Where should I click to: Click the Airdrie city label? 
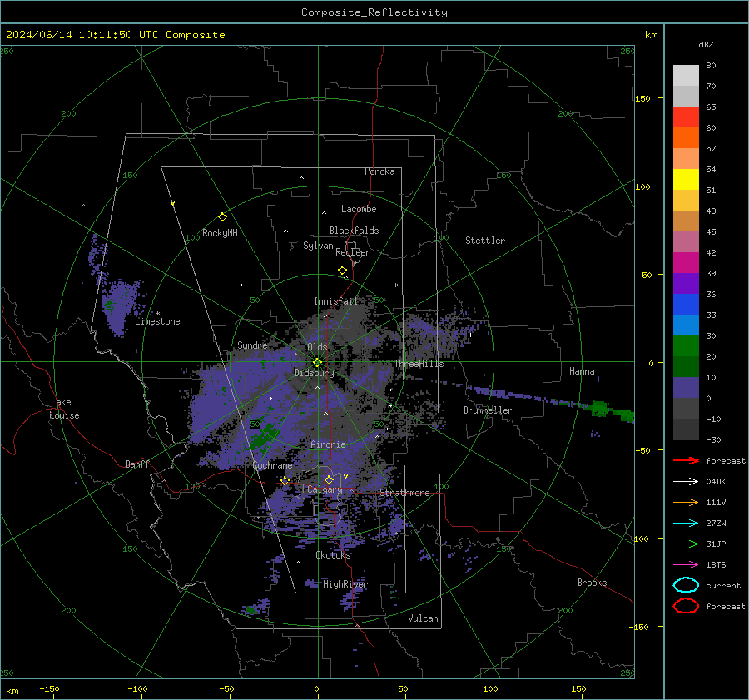pos(328,444)
